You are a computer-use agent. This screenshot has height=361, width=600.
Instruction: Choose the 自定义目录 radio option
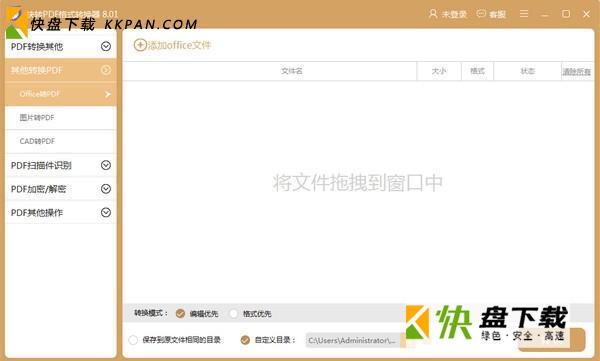tap(245, 340)
